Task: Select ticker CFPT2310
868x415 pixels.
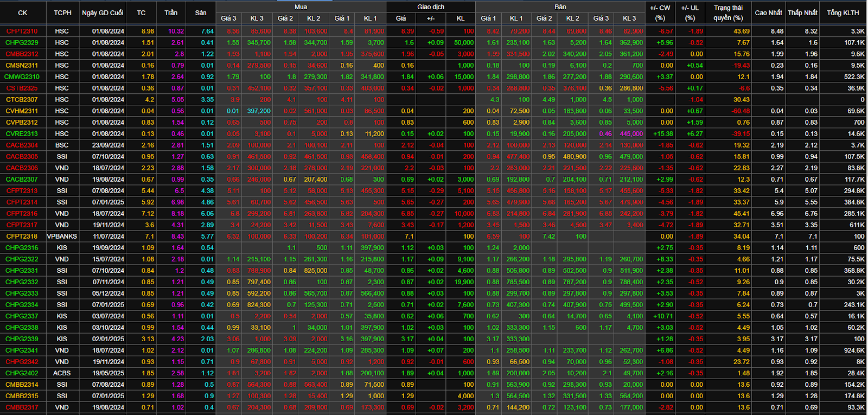Action: [x=22, y=31]
